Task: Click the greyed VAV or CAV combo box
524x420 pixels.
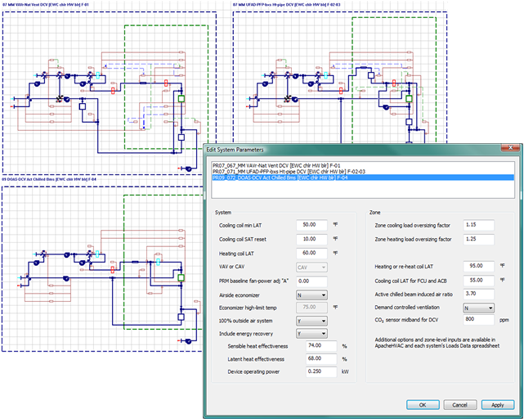Action: [x=311, y=267]
